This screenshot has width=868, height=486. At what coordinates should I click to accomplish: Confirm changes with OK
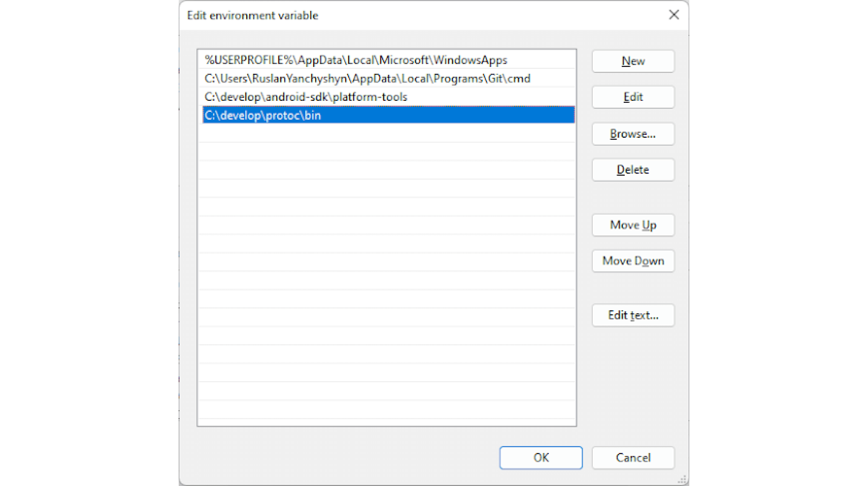coord(541,458)
